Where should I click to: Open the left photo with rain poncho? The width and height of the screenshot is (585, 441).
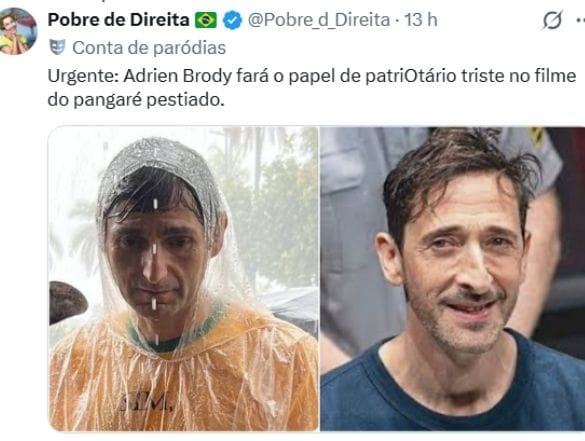184,279
